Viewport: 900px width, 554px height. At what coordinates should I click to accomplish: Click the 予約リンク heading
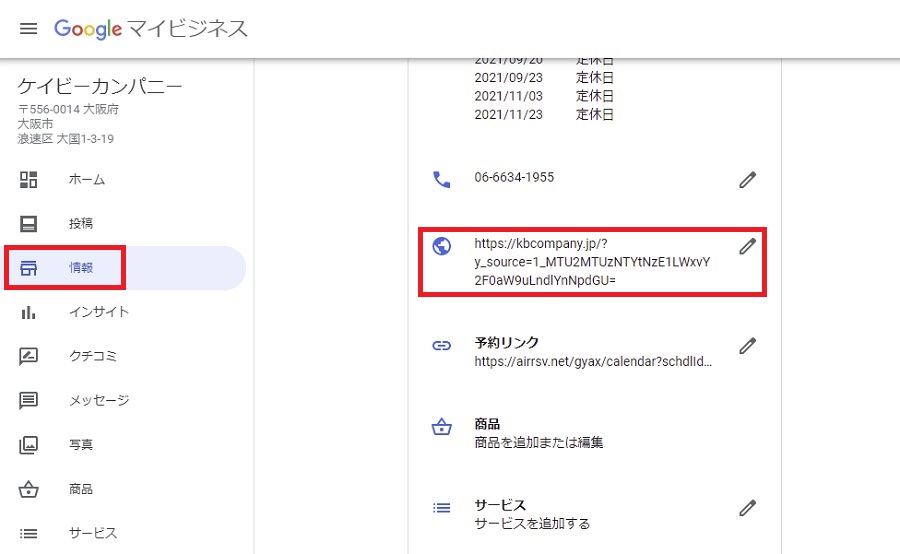pos(506,343)
